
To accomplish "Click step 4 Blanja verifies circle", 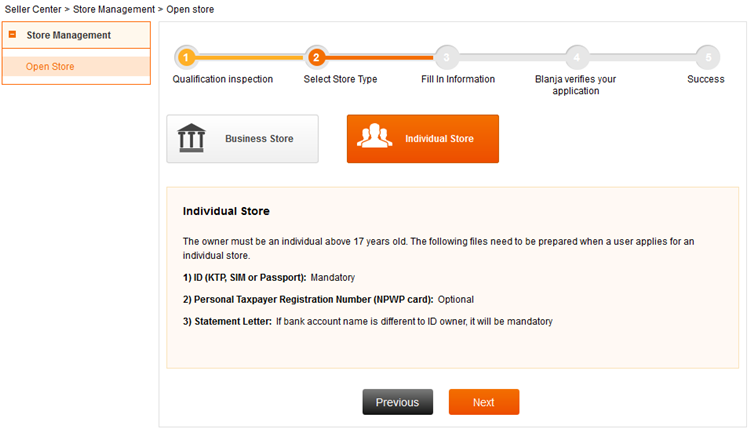I will coord(577,58).
